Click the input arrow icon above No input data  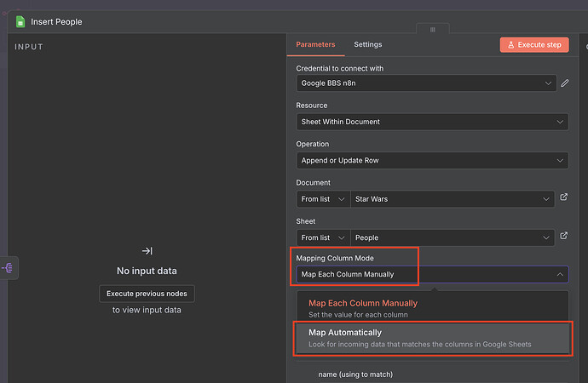[147, 251]
